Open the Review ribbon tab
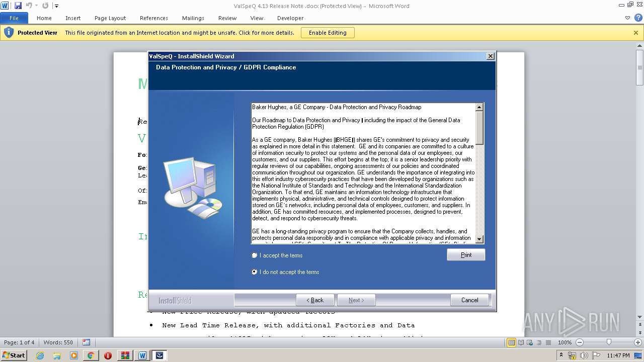 pyautogui.click(x=227, y=18)
